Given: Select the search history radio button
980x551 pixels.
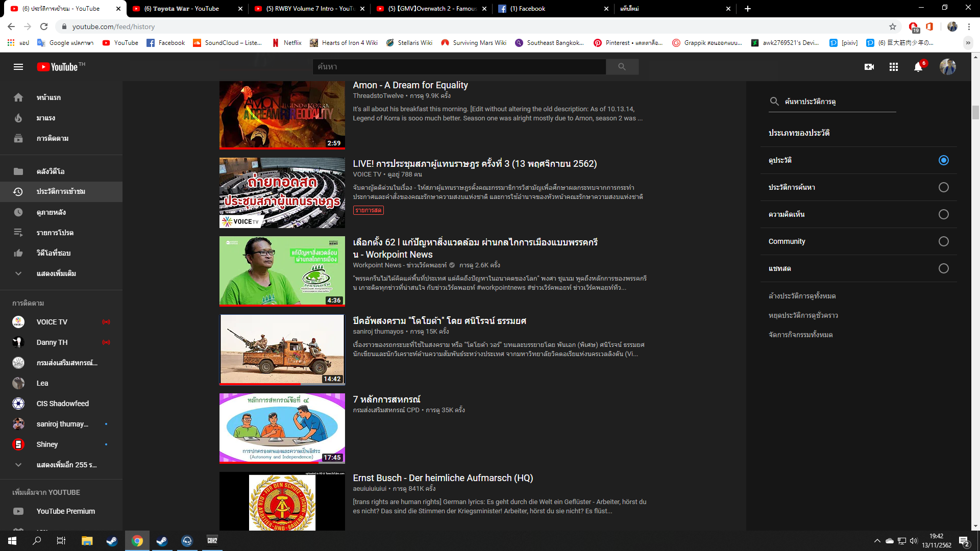Looking at the screenshot, I should pyautogui.click(x=944, y=187).
